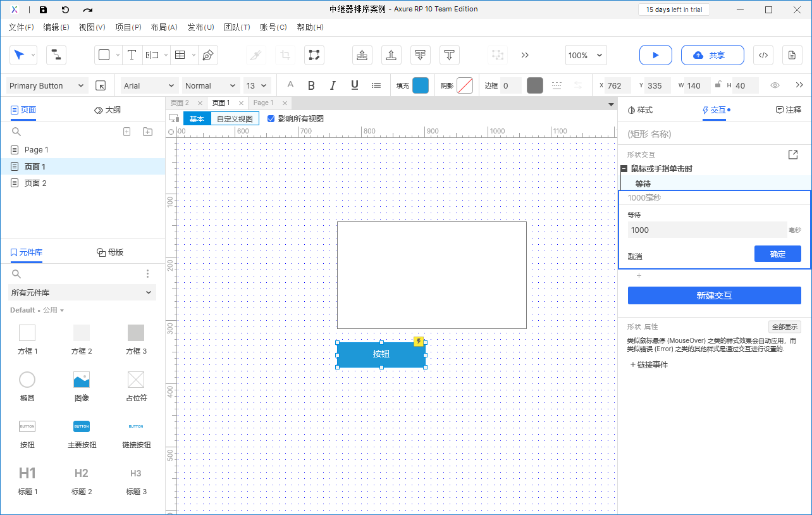Image resolution: width=812 pixels, height=515 pixels.
Task: Open the tab list dropdown arrow
Action: point(611,104)
